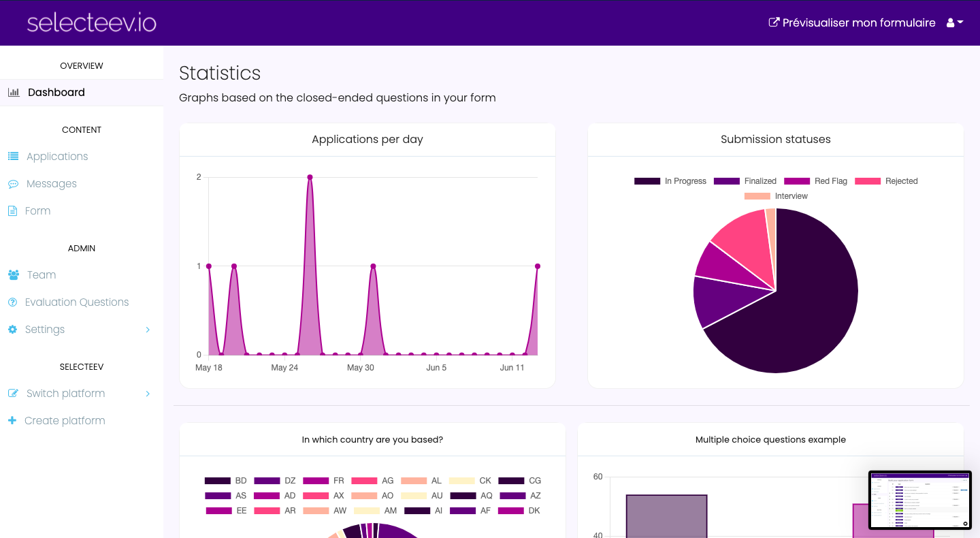Image resolution: width=980 pixels, height=538 pixels.
Task: Expand the Settings submenu chevron
Action: [x=148, y=329]
